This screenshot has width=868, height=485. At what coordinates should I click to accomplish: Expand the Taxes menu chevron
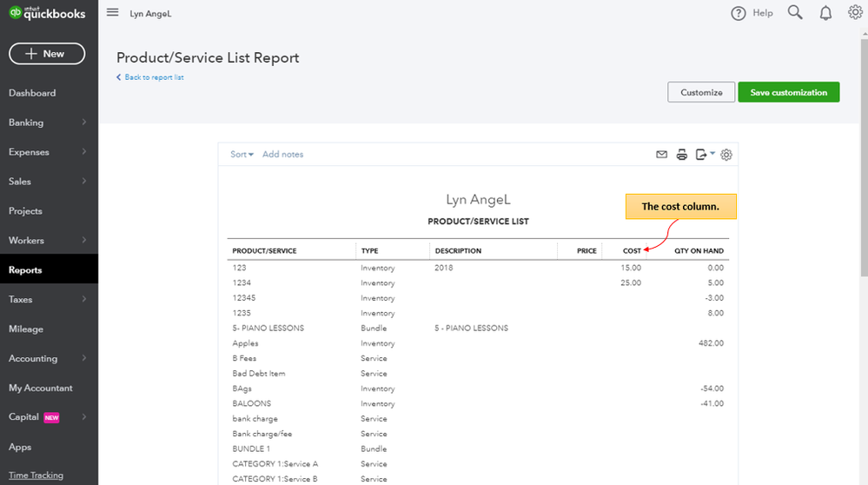click(84, 300)
